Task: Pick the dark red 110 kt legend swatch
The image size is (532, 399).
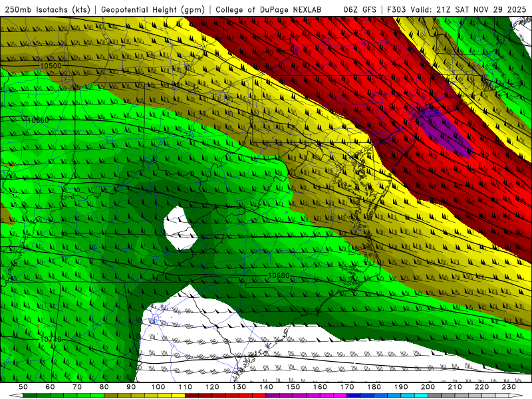Action: [192, 396]
